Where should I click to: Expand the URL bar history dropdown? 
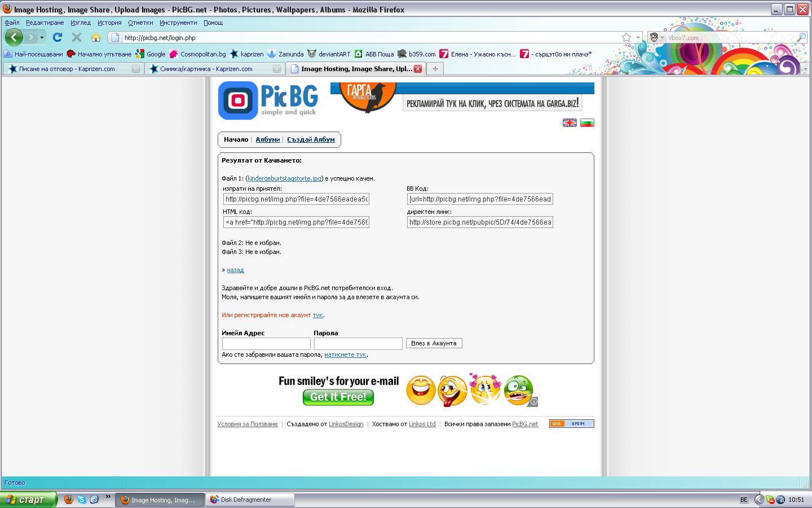638,37
